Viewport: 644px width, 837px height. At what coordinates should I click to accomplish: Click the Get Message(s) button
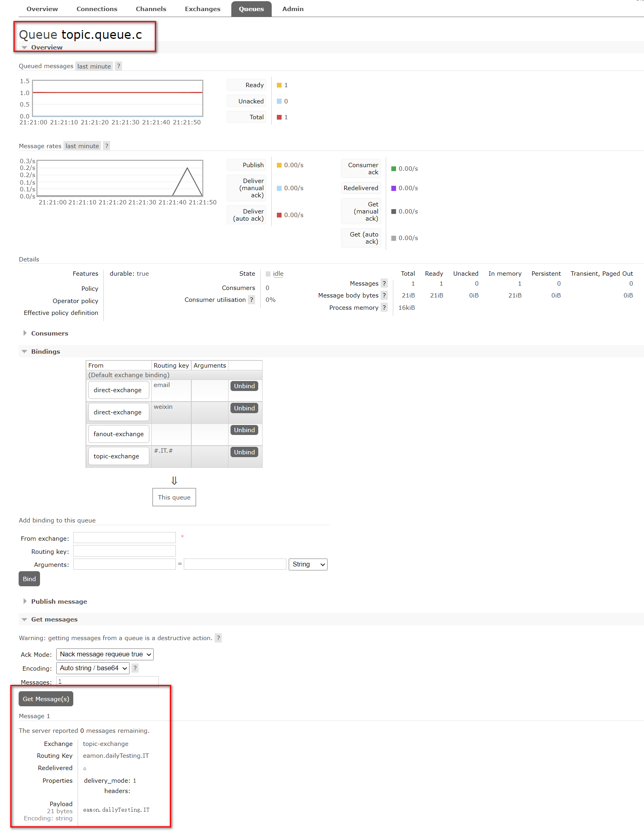pyautogui.click(x=46, y=699)
